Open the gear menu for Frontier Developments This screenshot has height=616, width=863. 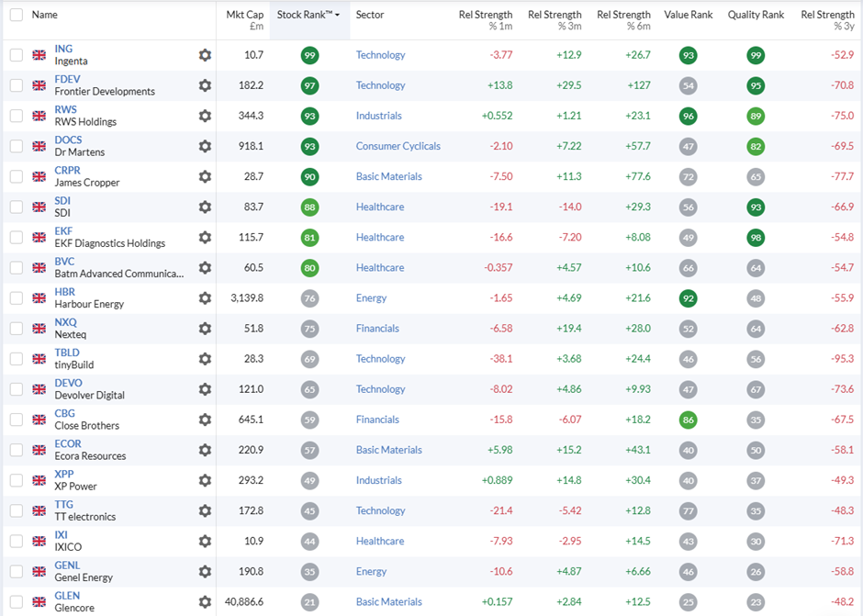click(205, 85)
